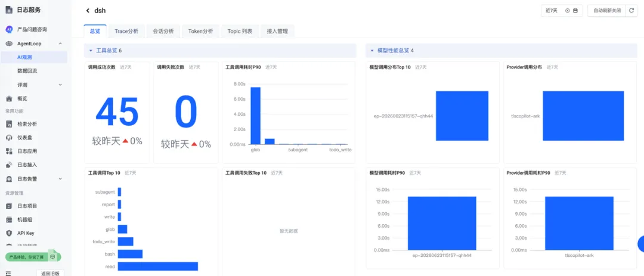The width and height of the screenshot is (644, 276).
Task: Click the 日志服务 logo icon
Action: click(x=9, y=10)
